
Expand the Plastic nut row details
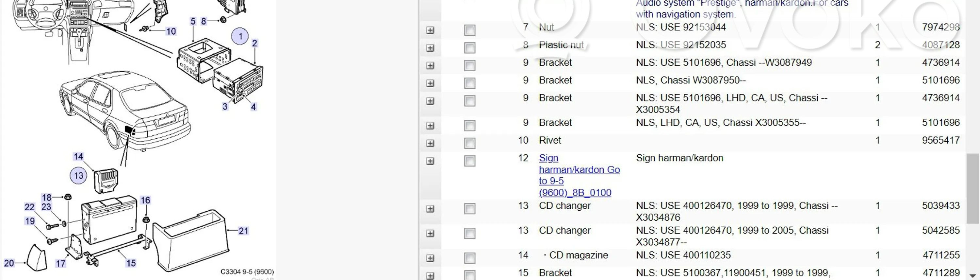point(430,48)
